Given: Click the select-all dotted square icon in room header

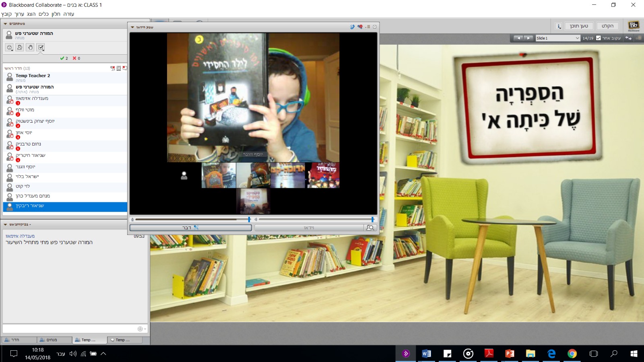Looking at the screenshot, I should coord(119,68).
